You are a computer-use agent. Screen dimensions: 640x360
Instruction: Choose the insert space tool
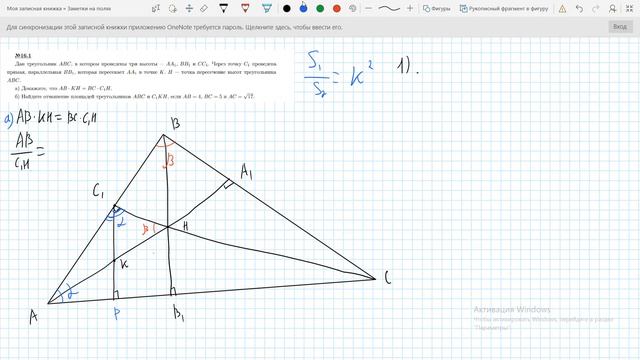point(189,8)
